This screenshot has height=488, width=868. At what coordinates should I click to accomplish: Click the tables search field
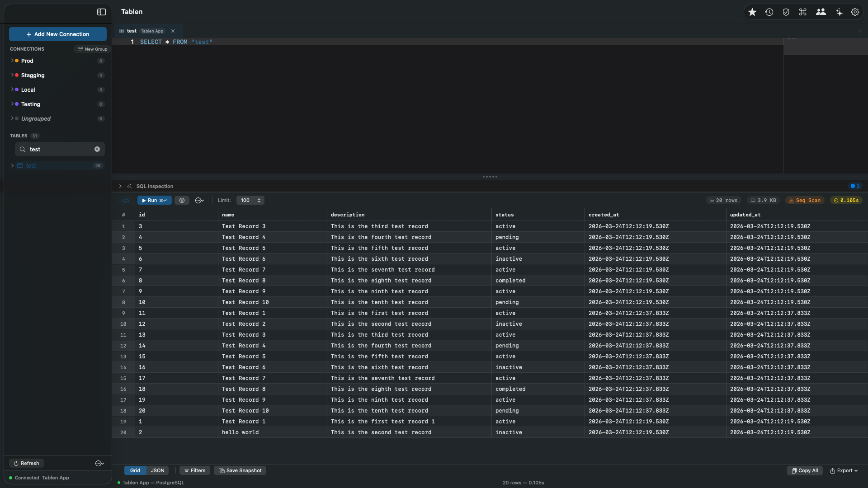pos(59,149)
